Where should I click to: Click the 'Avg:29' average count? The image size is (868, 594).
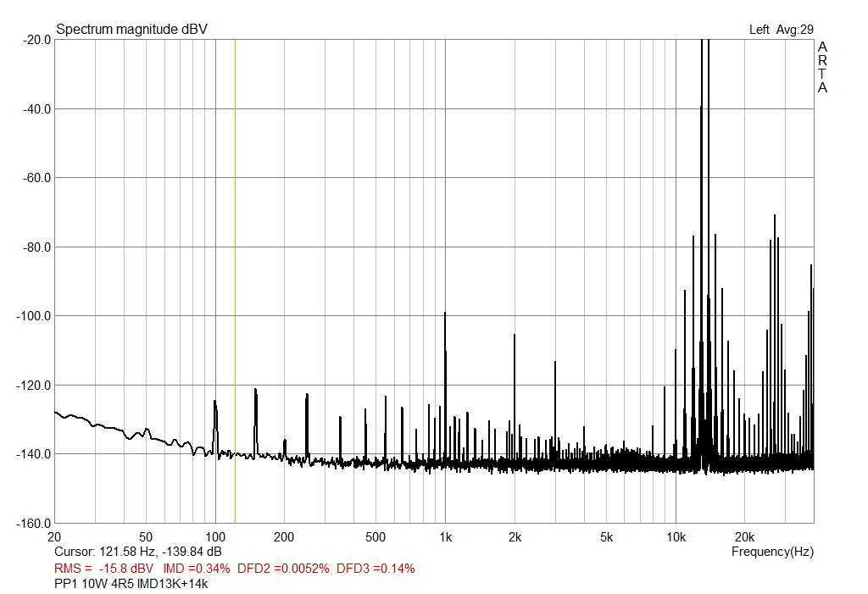[794, 30]
